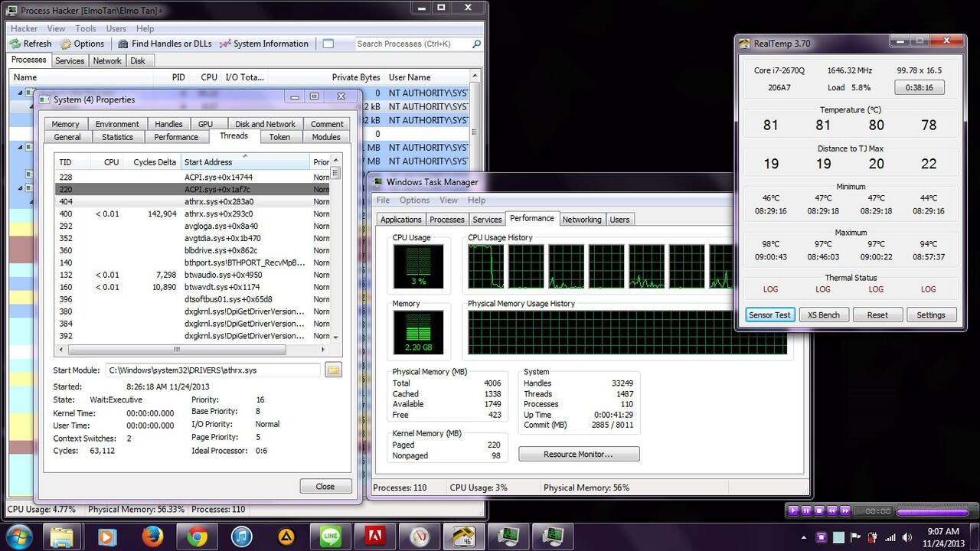
Task: Click the 0:38:16 timer button in RealTemp
Action: pos(920,87)
